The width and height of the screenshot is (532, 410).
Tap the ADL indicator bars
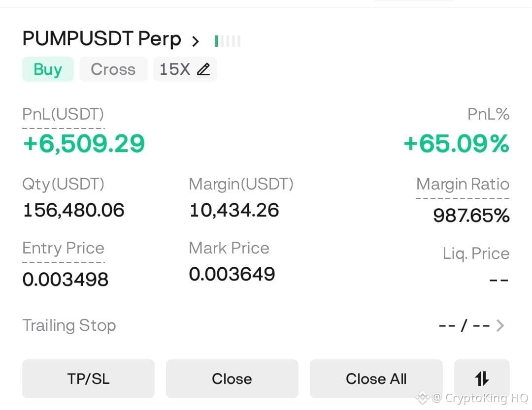pyautogui.click(x=228, y=41)
